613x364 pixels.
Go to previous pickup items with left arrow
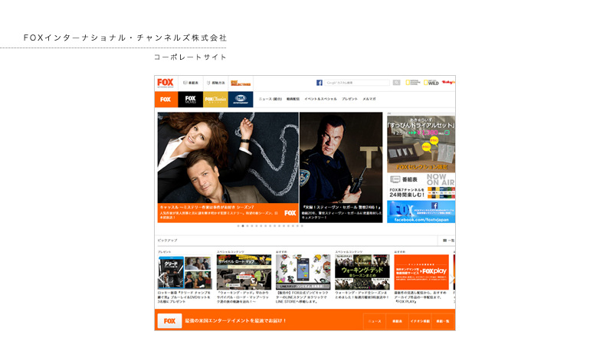160,278
